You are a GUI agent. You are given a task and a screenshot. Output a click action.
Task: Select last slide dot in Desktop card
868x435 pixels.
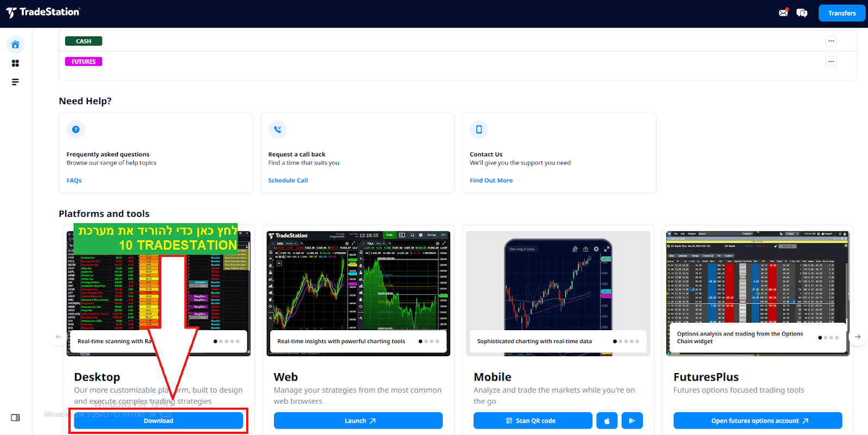point(238,342)
